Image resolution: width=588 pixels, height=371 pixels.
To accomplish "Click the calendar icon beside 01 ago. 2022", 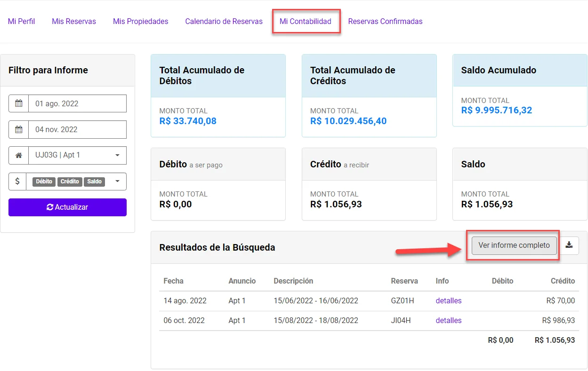I will 19,103.
